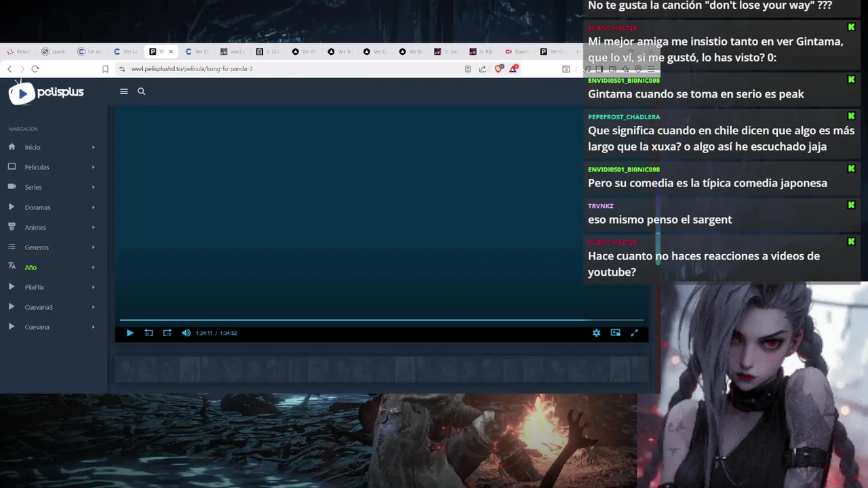Open Generos in the sidebar
This screenshot has width=868, height=488.
click(37, 247)
